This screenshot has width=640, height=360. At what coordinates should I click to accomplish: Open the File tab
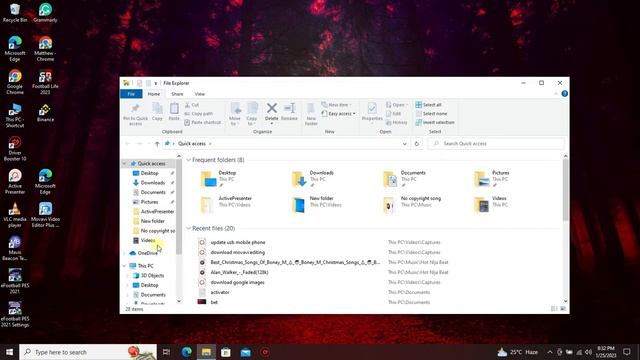tap(131, 94)
